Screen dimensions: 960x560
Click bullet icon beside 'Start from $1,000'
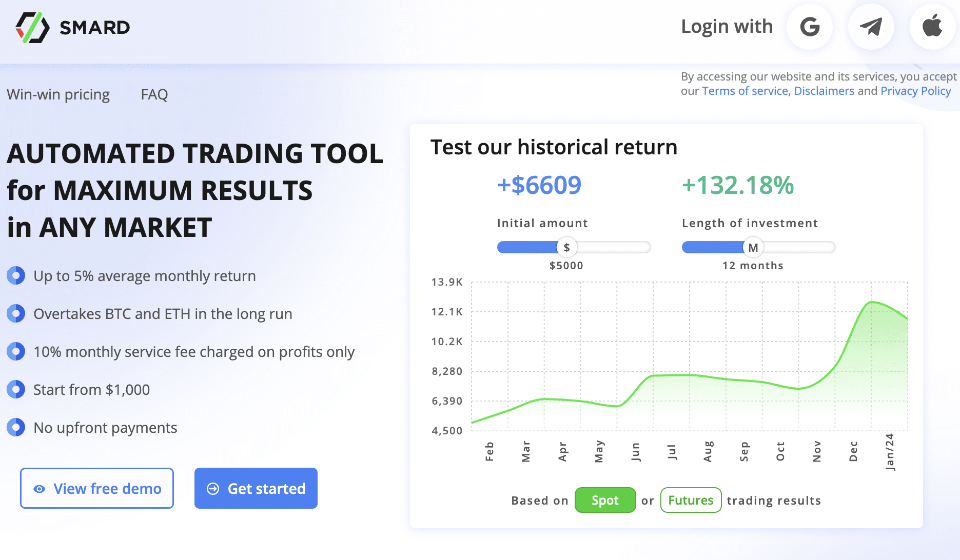(16, 389)
